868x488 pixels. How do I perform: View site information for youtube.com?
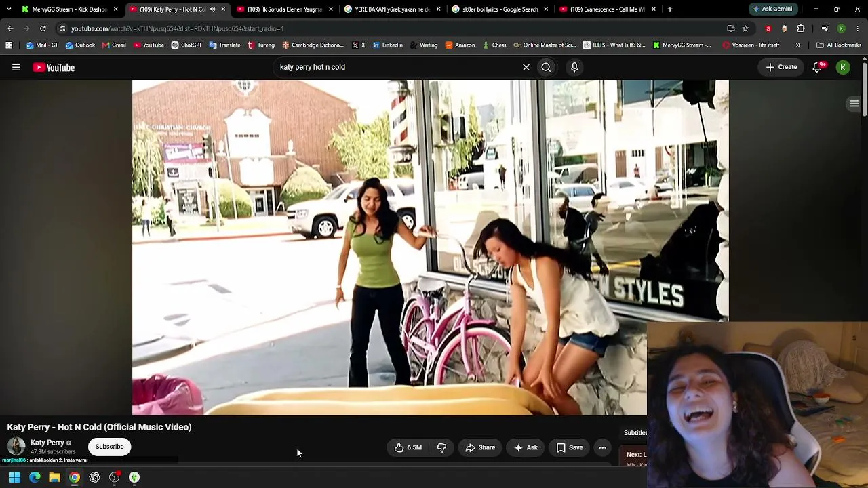pyautogui.click(x=62, y=28)
